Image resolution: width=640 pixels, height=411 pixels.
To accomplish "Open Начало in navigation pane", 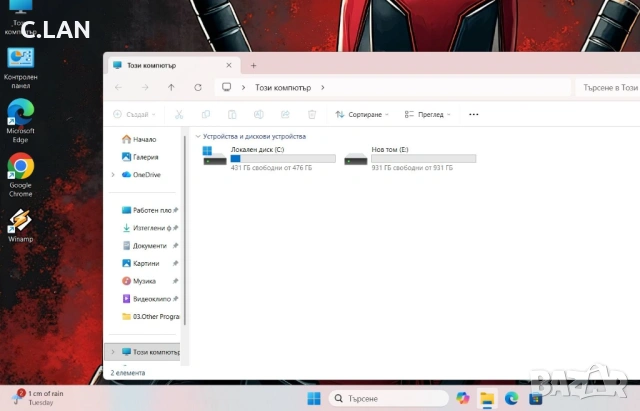I will tap(139, 139).
